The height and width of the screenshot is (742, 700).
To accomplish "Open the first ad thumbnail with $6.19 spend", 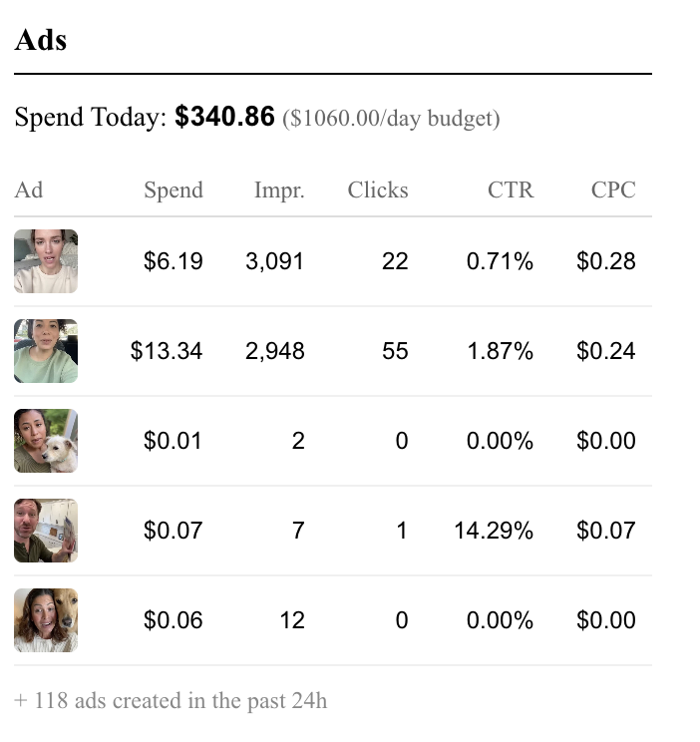I will pos(46,261).
